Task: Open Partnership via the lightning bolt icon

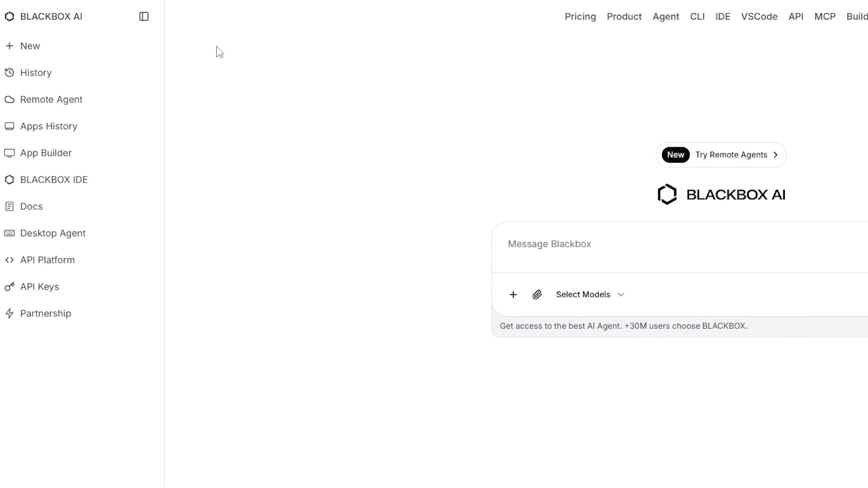Action: pos(9,314)
